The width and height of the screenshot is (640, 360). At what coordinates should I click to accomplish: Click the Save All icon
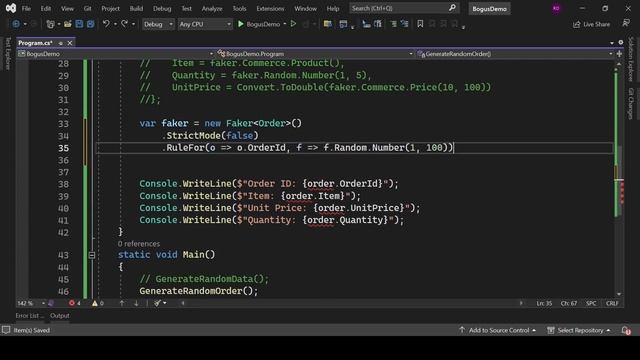tap(90, 24)
